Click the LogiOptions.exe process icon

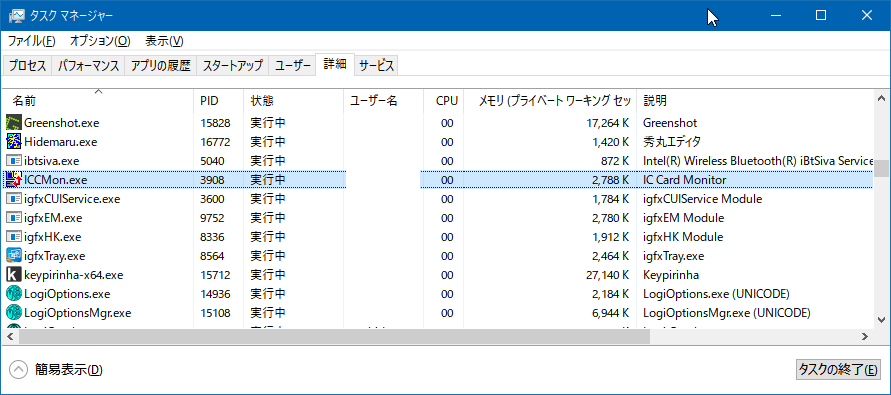pos(14,294)
